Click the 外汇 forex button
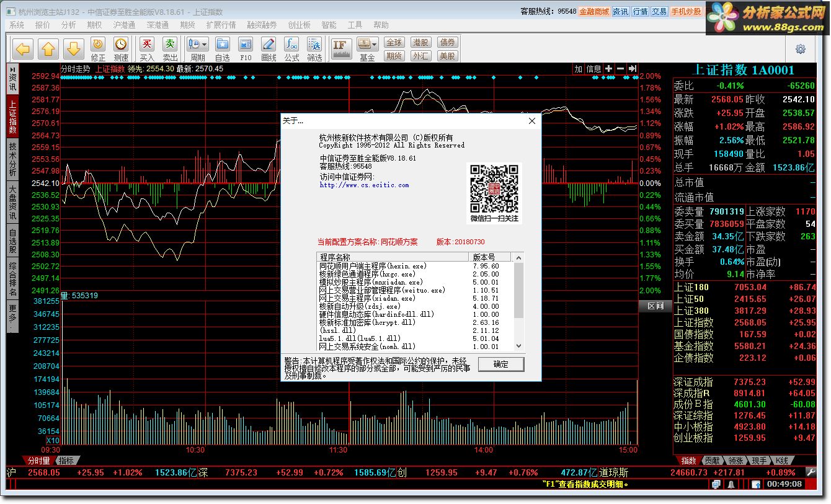The width and height of the screenshot is (831, 504). tap(420, 56)
